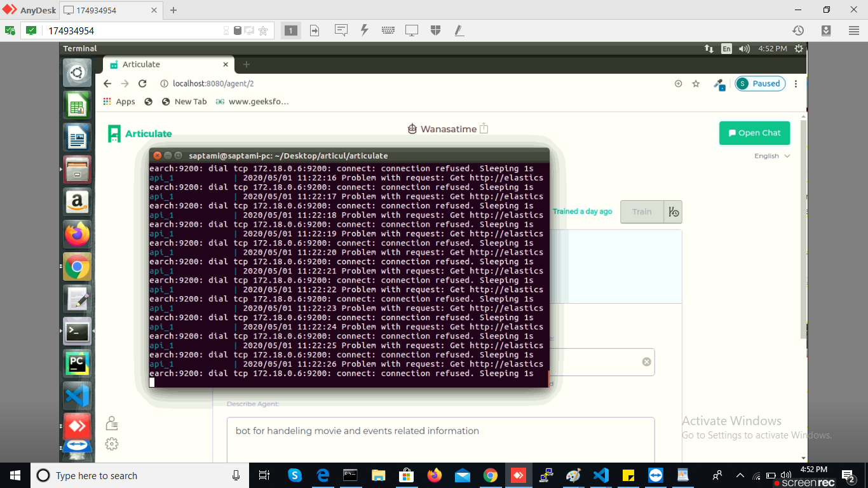The image size is (868, 488).
Task: Open TeamViewer from the Windows taskbar
Action: (x=655, y=475)
